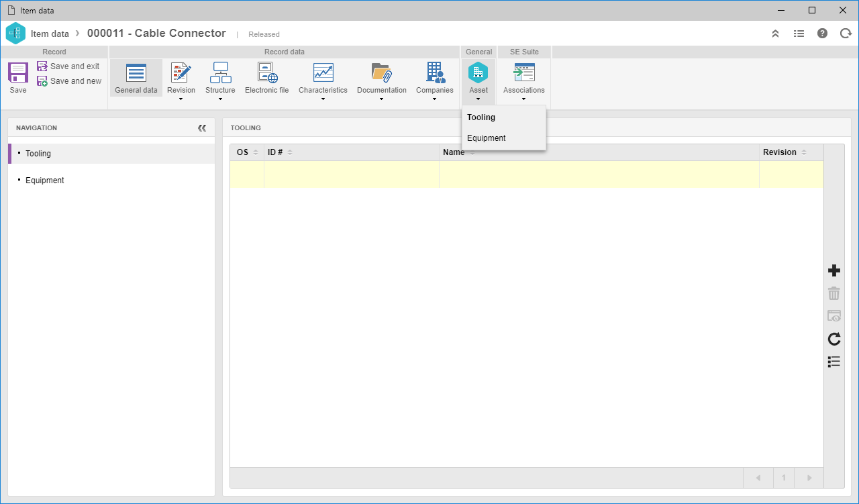Open the Structure section icon

click(220, 72)
